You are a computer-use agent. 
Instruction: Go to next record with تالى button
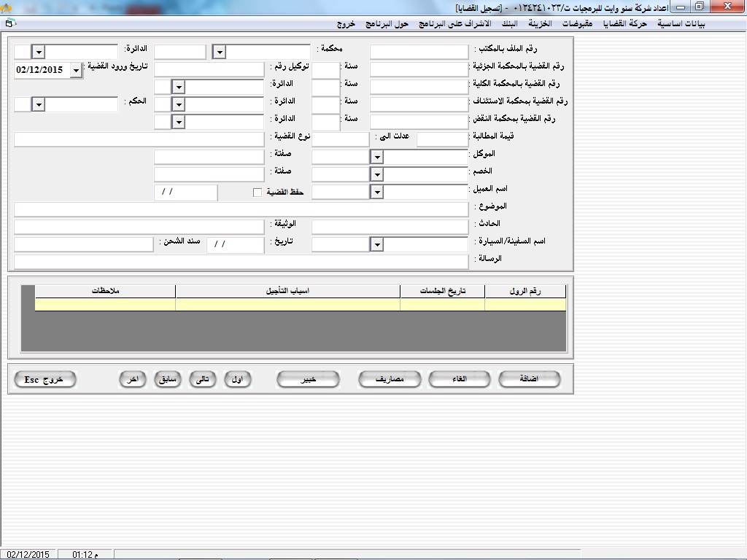point(202,379)
